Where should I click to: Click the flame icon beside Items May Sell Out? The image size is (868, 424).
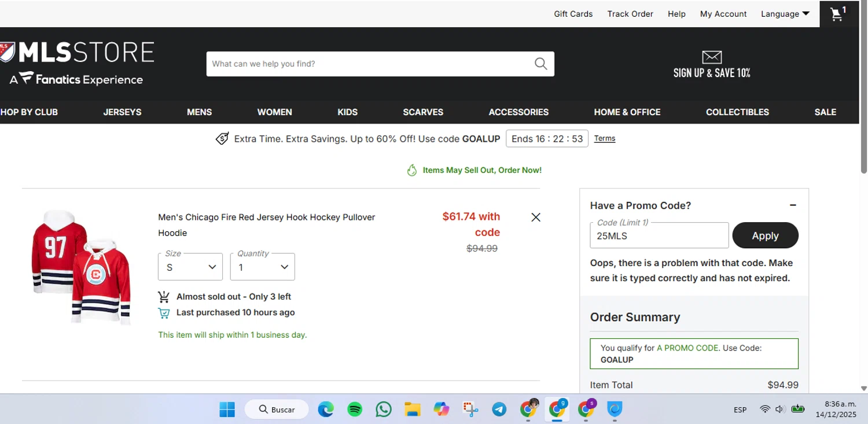[x=411, y=170]
